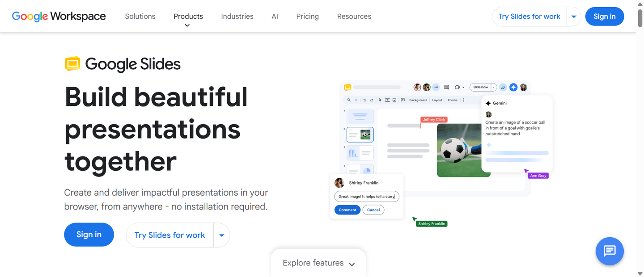Click the yellow Google Slides icon
The width and height of the screenshot is (644, 277).
[72, 64]
